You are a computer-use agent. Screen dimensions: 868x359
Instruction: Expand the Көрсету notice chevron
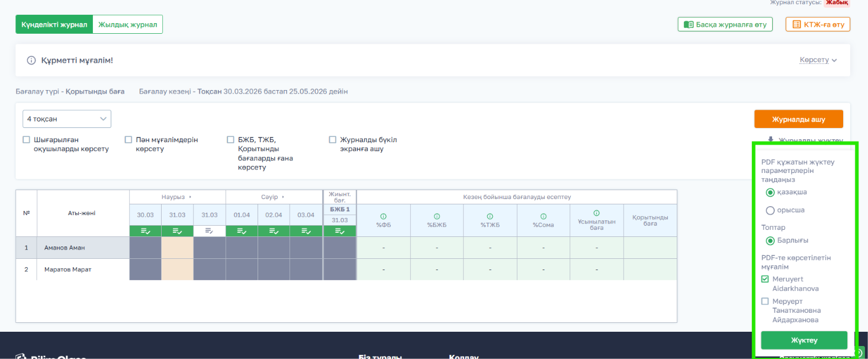pos(834,60)
